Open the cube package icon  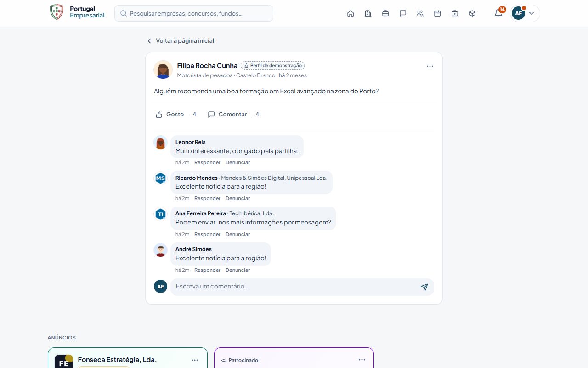pos(472,13)
